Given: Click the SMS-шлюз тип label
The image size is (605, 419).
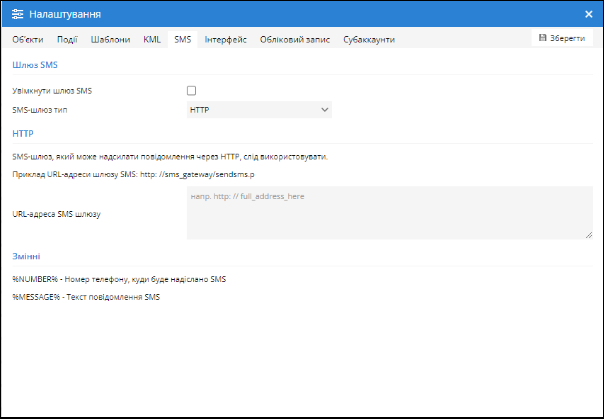Looking at the screenshot, I should pos(40,110).
